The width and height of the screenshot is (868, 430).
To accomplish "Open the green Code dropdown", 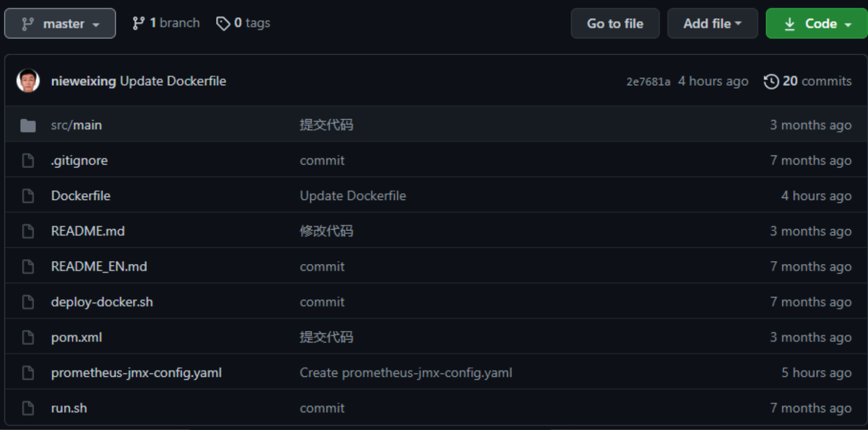I will coord(817,23).
